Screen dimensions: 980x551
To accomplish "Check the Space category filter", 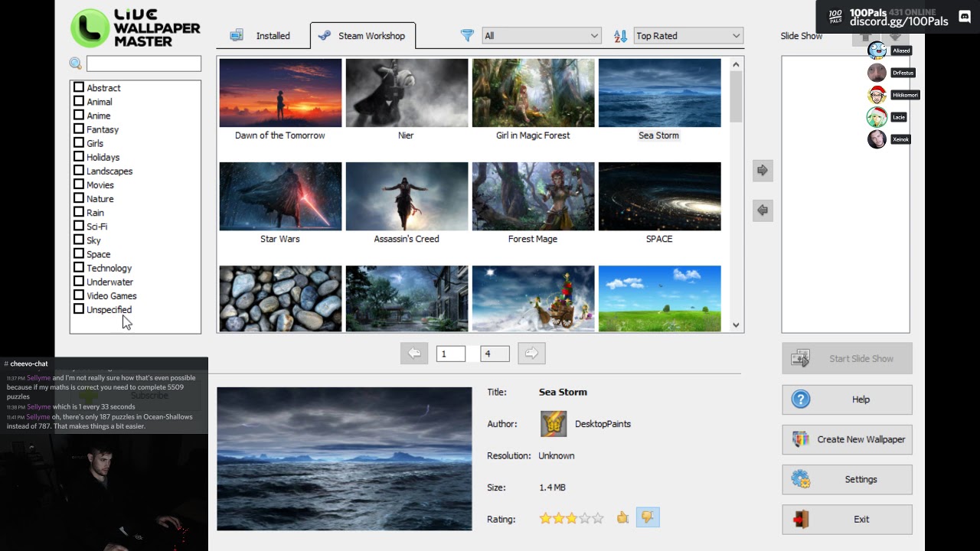I will click(79, 253).
